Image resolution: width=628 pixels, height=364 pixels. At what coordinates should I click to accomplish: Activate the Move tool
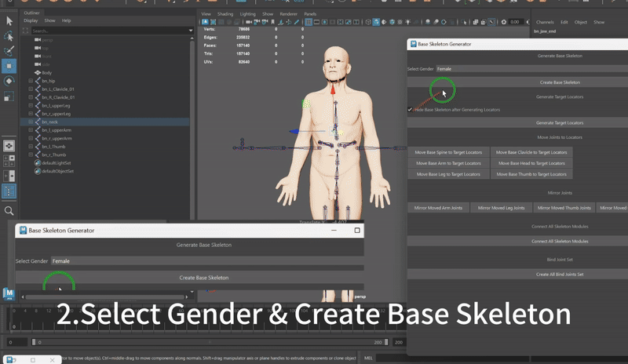[9, 66]
